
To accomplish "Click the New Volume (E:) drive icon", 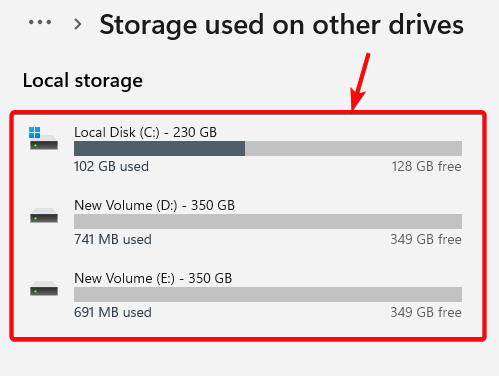I will click(44, 288).
